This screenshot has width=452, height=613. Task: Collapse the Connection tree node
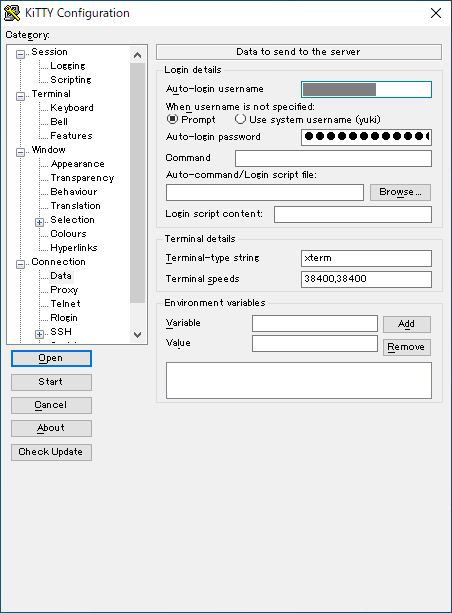click(x=20, y=264)
